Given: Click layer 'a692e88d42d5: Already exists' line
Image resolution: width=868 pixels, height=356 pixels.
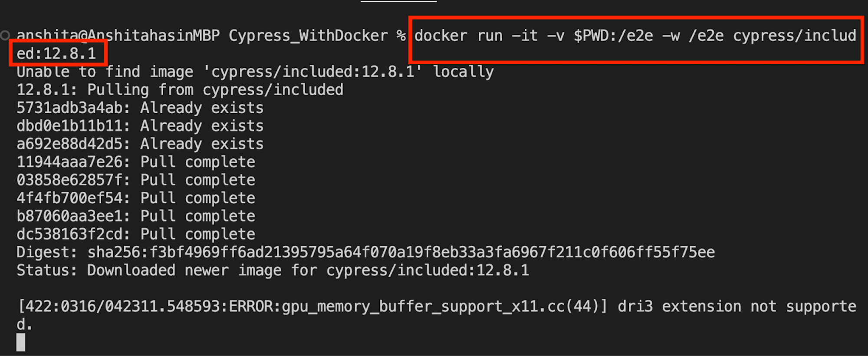Looking at the screenshot, I should tap(140, 144).
